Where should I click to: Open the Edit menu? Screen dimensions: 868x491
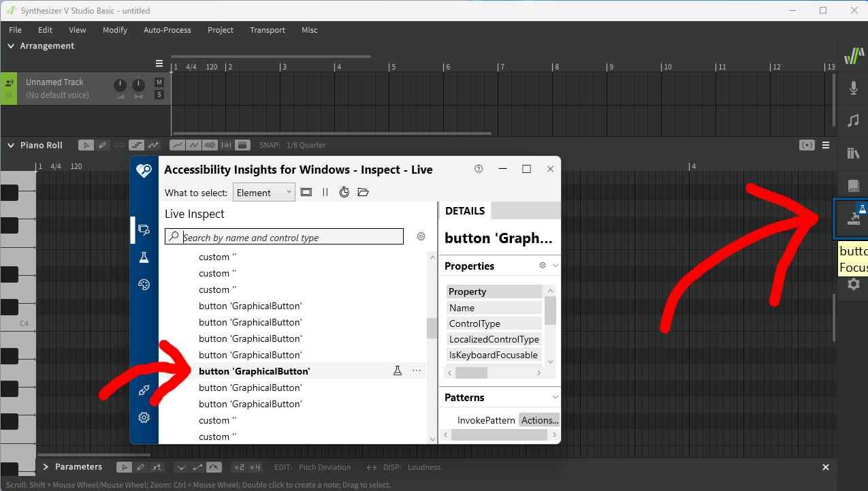point(45,30)
